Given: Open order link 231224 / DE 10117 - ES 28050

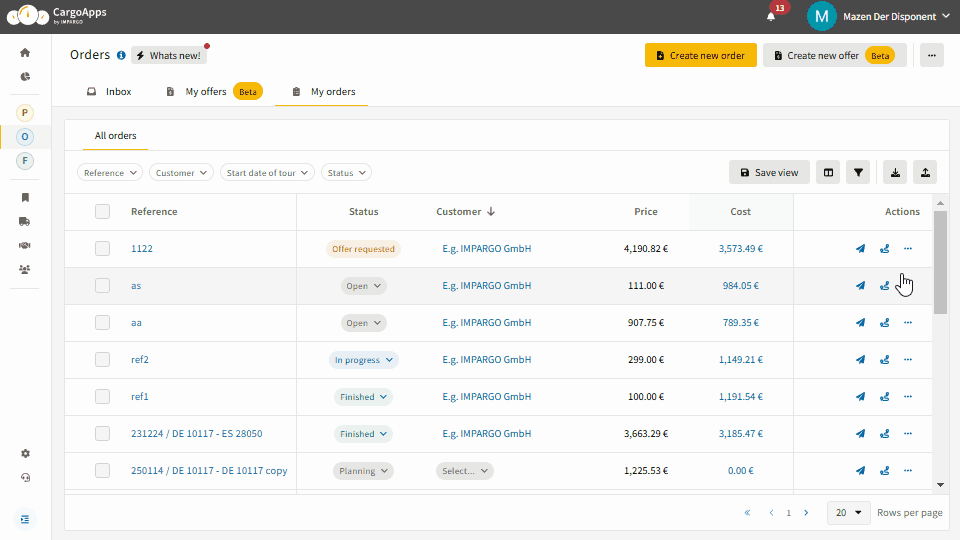Looking at the screenshot, I should coord(197,433).
